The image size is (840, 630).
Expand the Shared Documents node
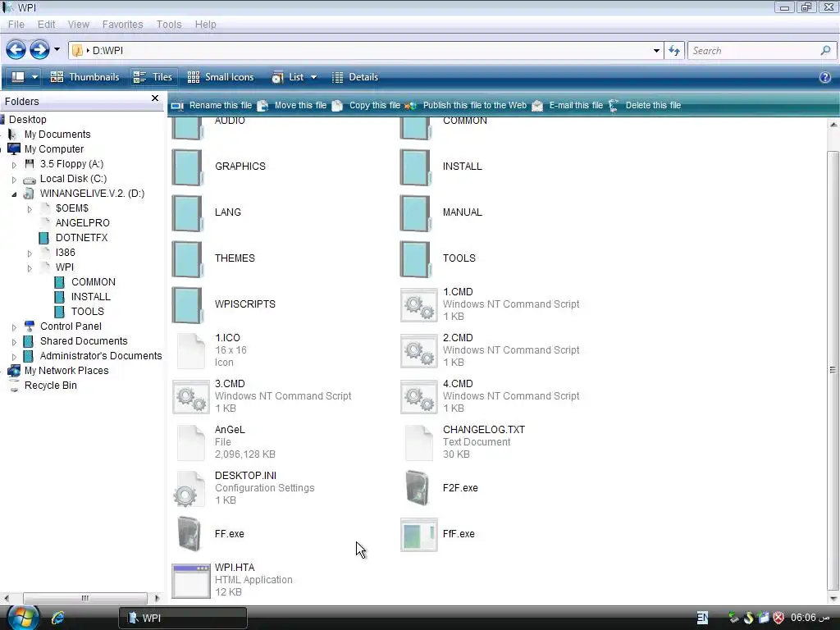pos(15,342)
